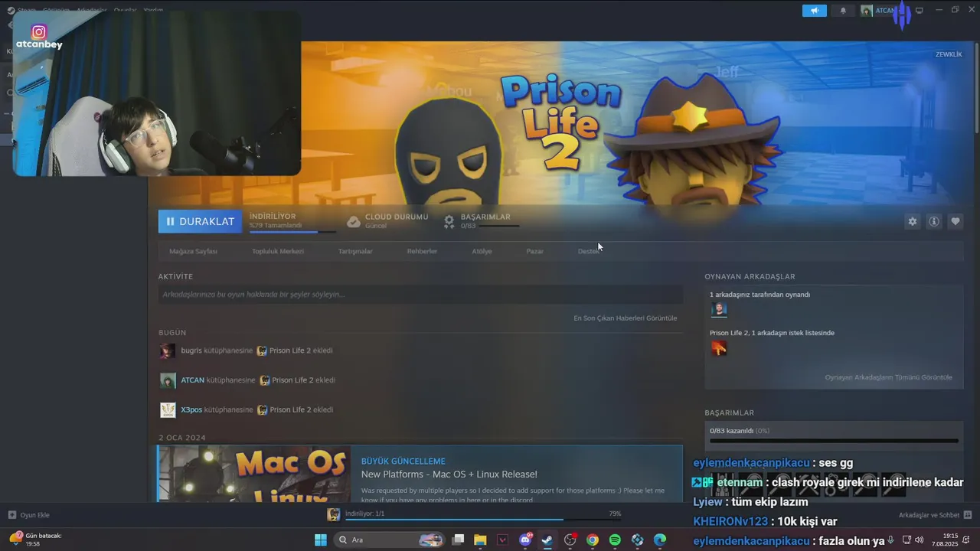Open Discord from taskbar
Screen dimensions: 980x551
pyautogui.click(x=525, y=540)
